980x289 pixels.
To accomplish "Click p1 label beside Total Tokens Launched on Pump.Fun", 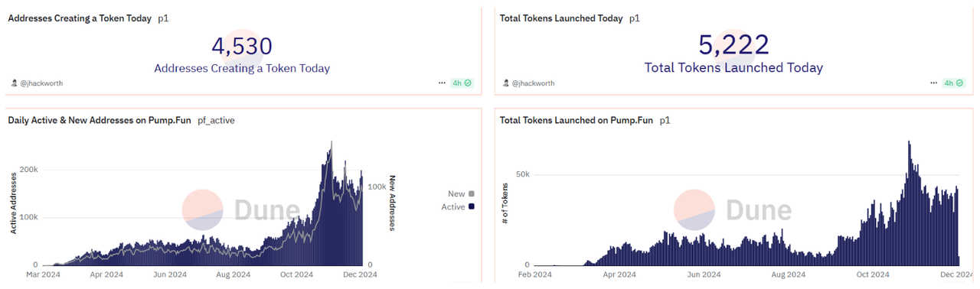I will point(665,120).
